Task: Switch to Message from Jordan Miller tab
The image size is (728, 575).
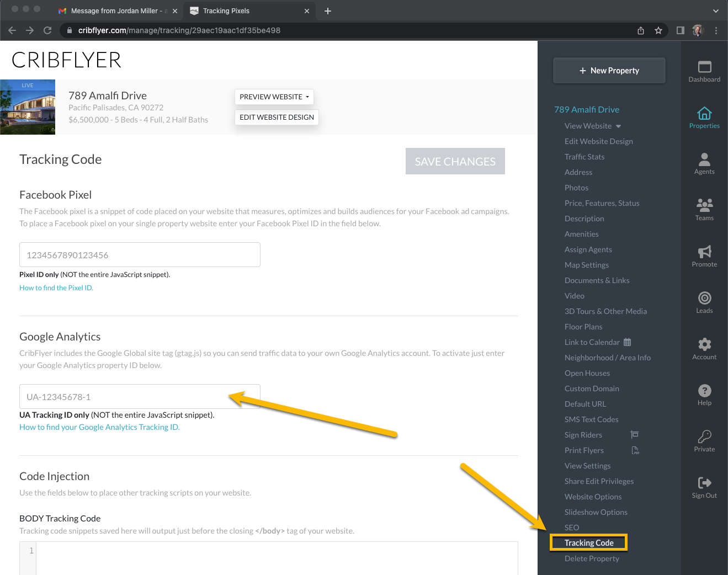Action: (118, 11)
